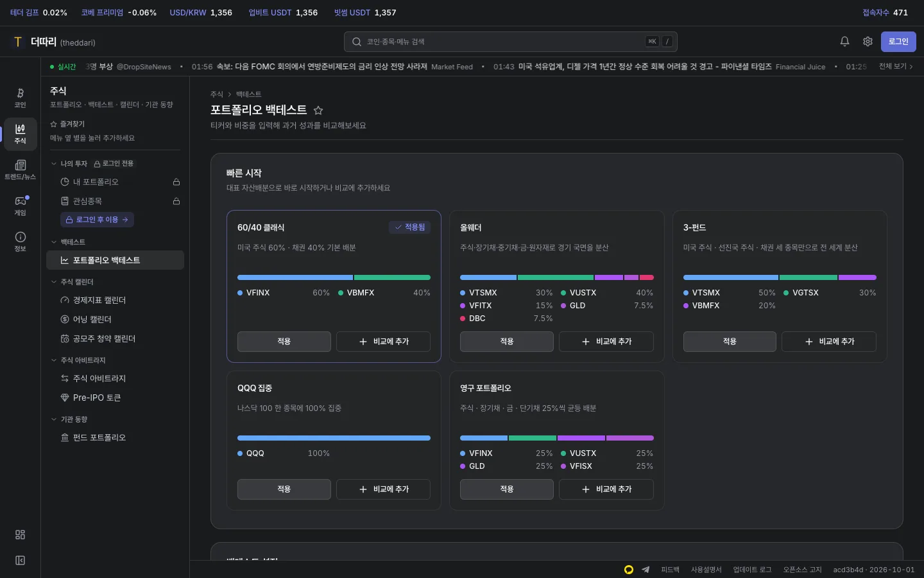
Task: Click USD/KRW 1,356 rate
Action: click(201, 13)
